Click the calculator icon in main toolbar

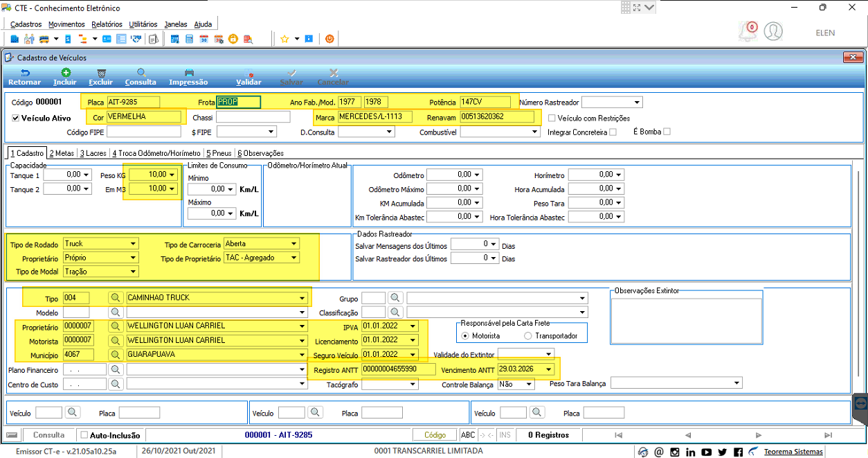coord(189,39)
